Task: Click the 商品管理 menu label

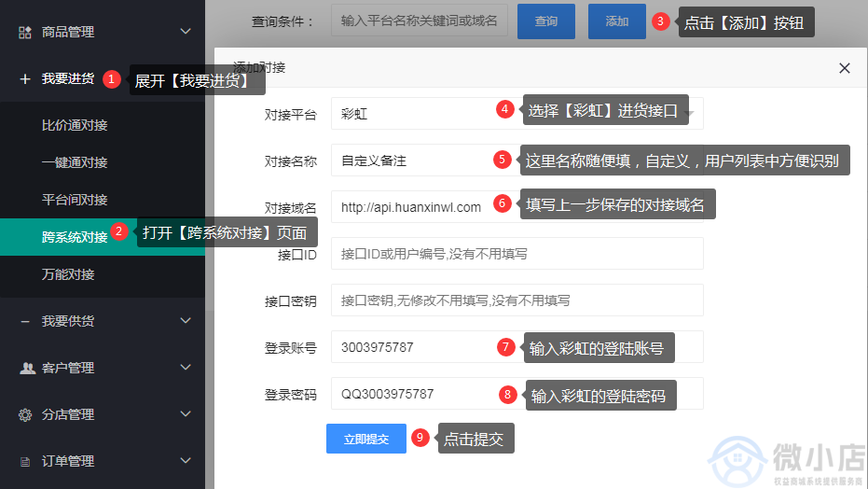Action: coord(68,32)
